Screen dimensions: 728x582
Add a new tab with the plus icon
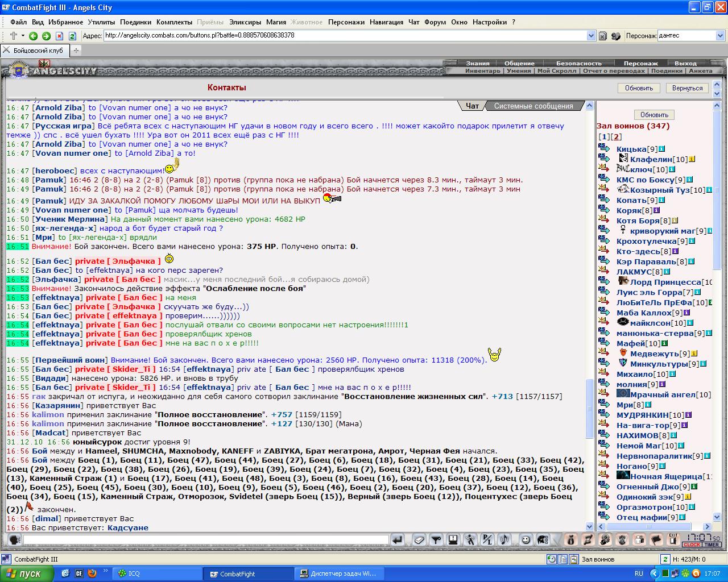pos(76,50)
